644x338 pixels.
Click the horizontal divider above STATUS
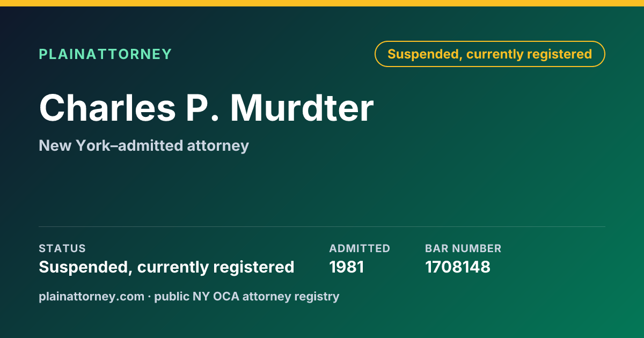click(322, 226)
